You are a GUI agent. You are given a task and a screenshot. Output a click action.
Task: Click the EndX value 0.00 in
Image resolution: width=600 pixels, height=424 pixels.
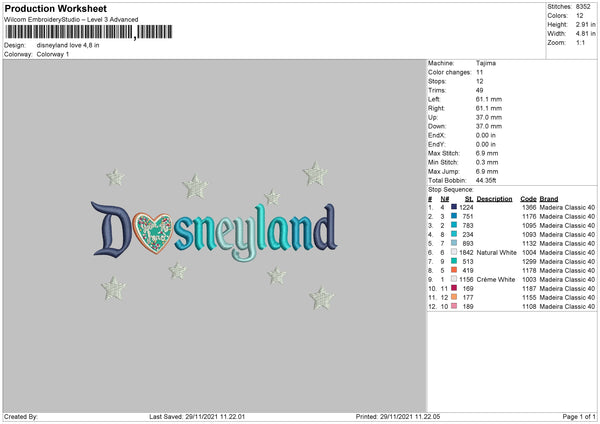(486, 135)
